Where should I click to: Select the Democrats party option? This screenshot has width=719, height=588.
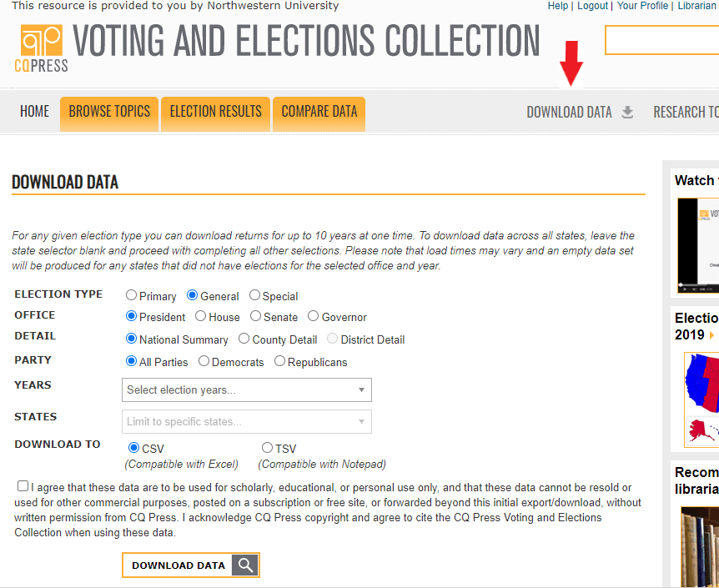pos(204,361)
